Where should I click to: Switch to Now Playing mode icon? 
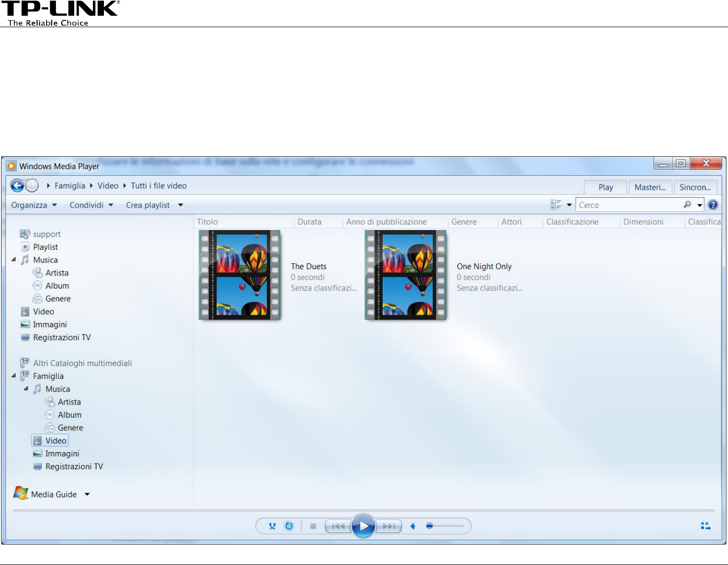pyautogui.click(x=706, y=526)
